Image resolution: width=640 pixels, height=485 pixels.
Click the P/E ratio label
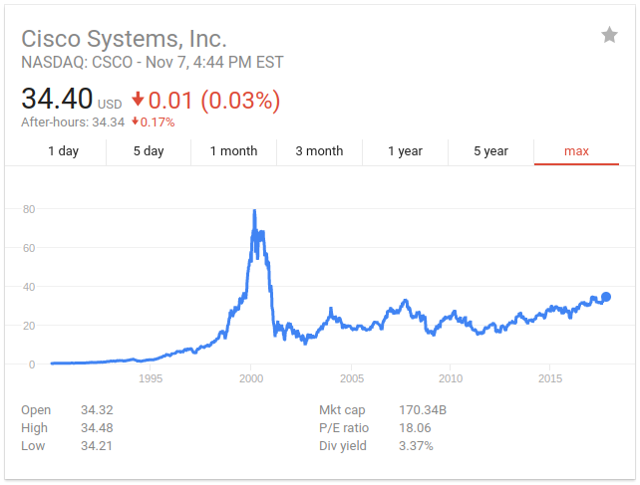tap(343, 428)
